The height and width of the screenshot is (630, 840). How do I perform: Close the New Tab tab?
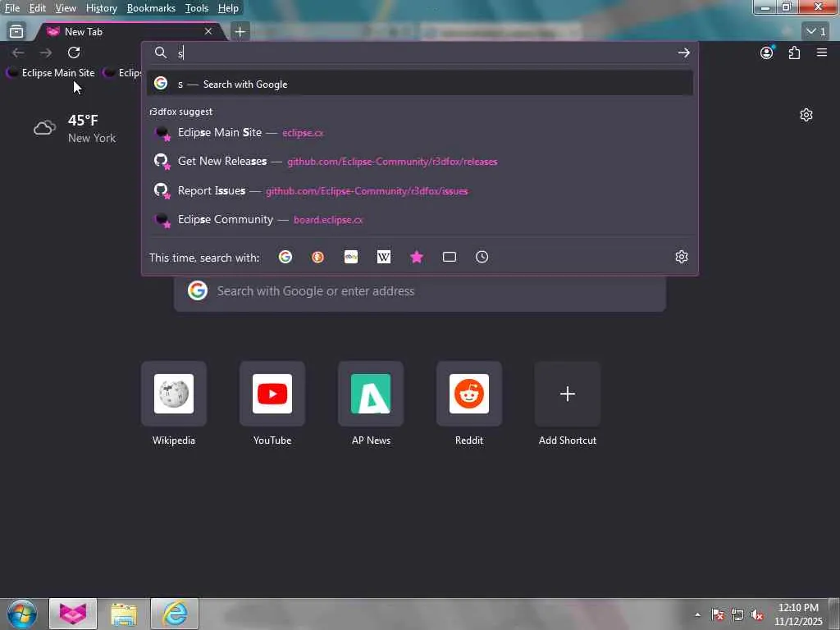[208, 32]
